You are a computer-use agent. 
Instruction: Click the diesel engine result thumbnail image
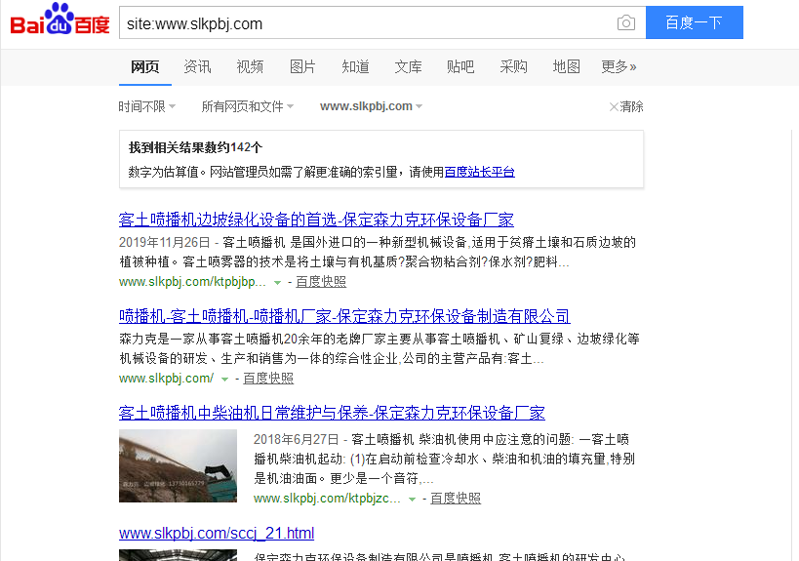[x=178, y=466]
